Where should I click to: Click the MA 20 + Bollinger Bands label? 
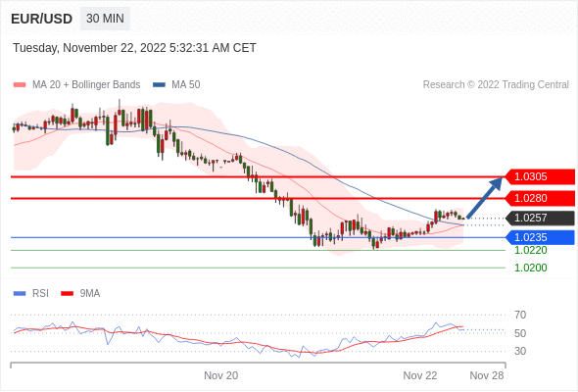pos(86,85)
